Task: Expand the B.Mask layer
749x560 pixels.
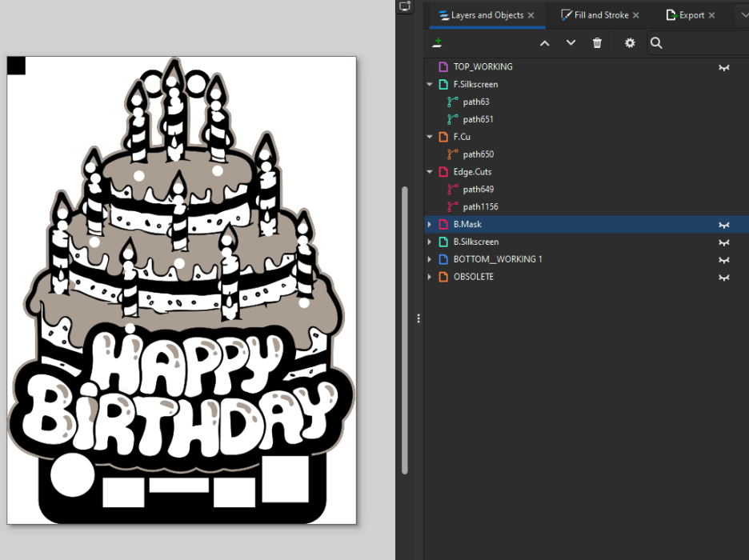Action: pos(430,225)
